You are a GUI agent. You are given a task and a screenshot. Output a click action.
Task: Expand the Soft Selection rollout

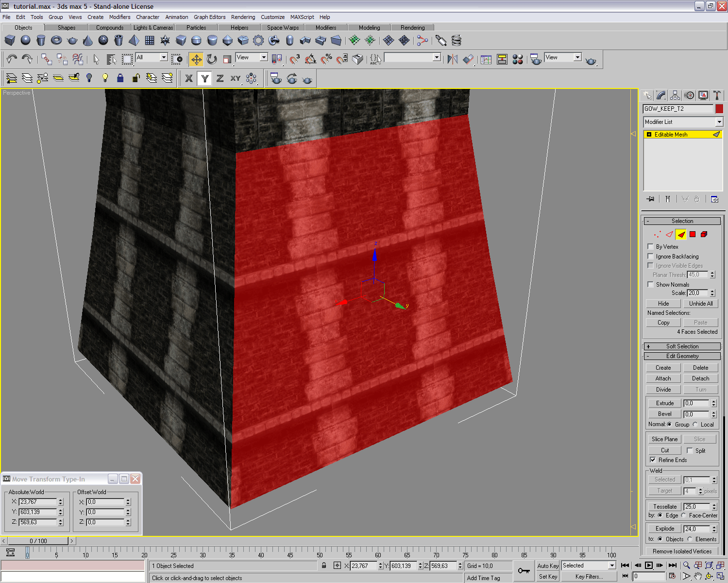click(x=682, y=346)
